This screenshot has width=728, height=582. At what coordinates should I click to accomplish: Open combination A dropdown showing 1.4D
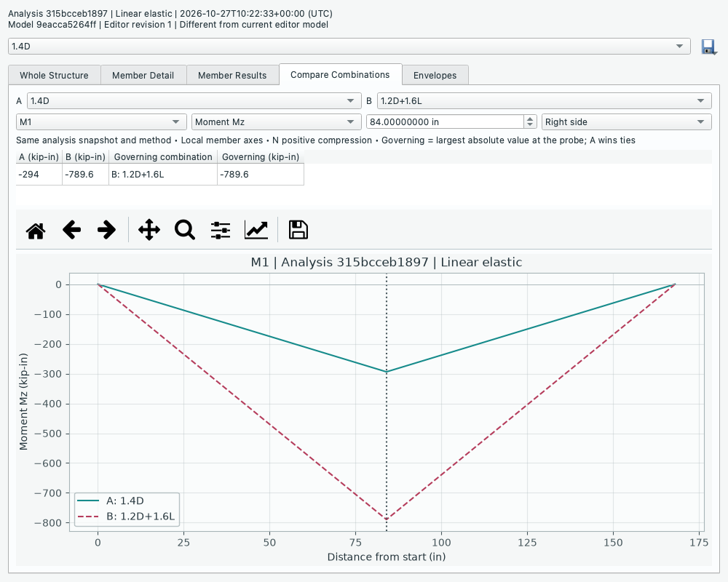tap(194, 100)
